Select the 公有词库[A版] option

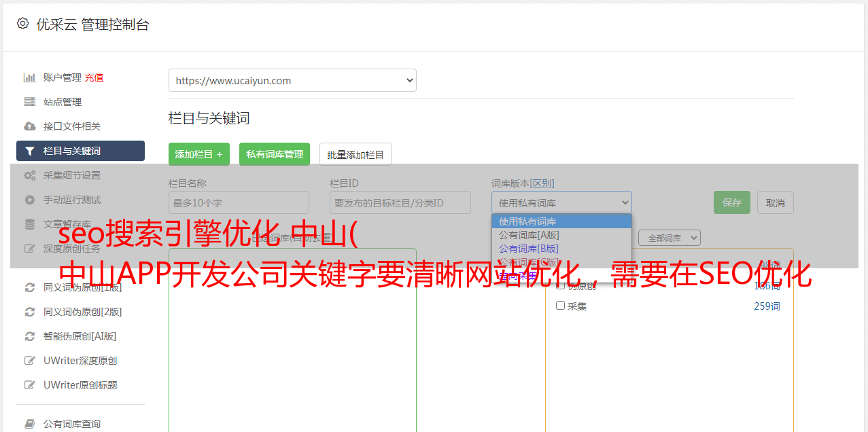coord(561,235)
